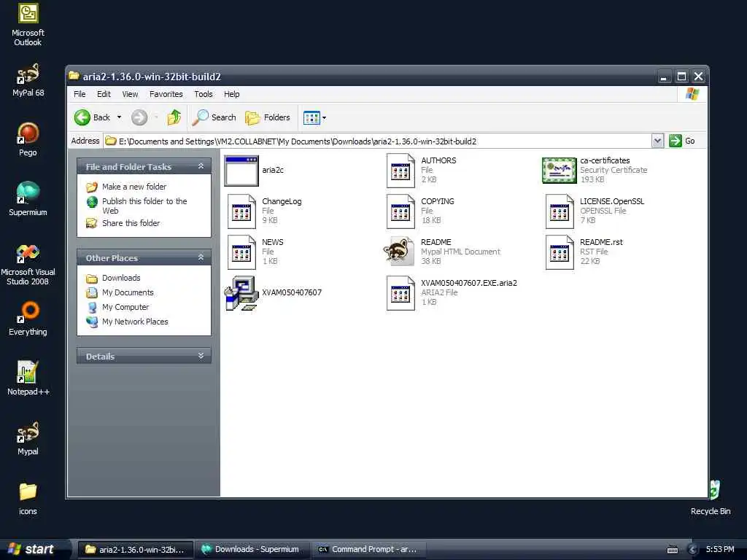Open the File menu
The image size is (747, 560).
pos(80,94)
